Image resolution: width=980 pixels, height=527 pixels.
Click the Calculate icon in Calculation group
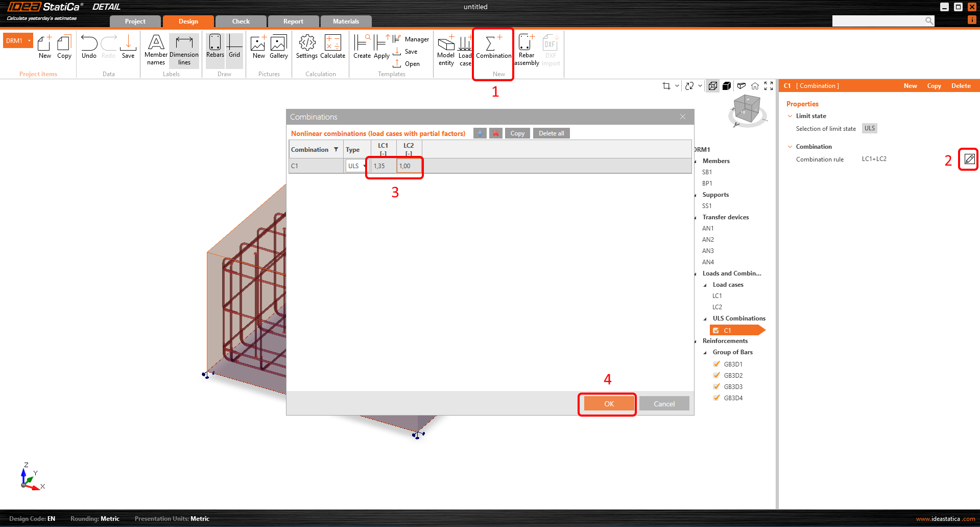(332, 49)
